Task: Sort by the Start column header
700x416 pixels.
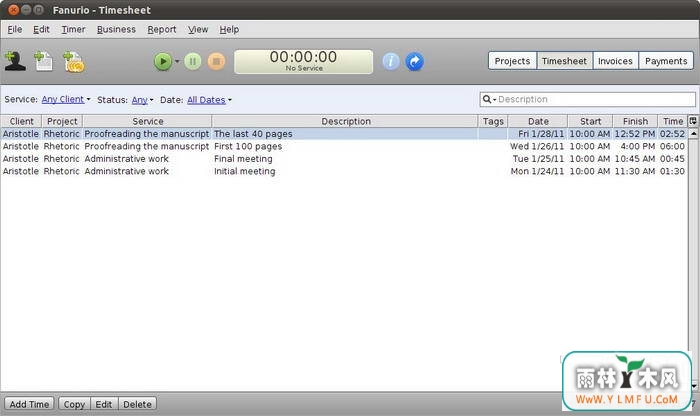Action: pos(590,121)
